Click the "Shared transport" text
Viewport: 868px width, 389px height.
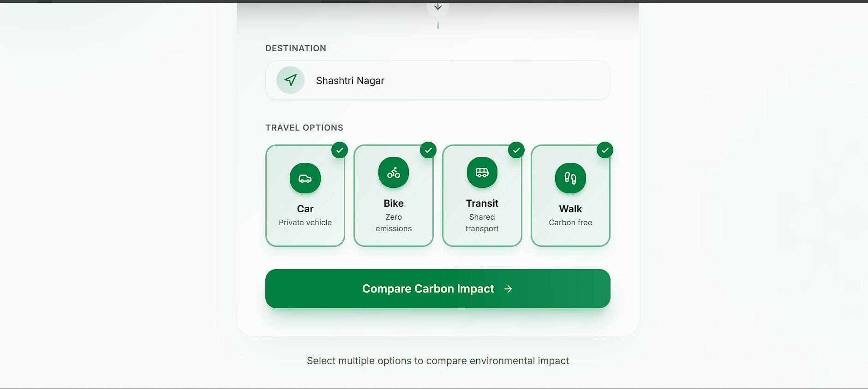point(482,222)
